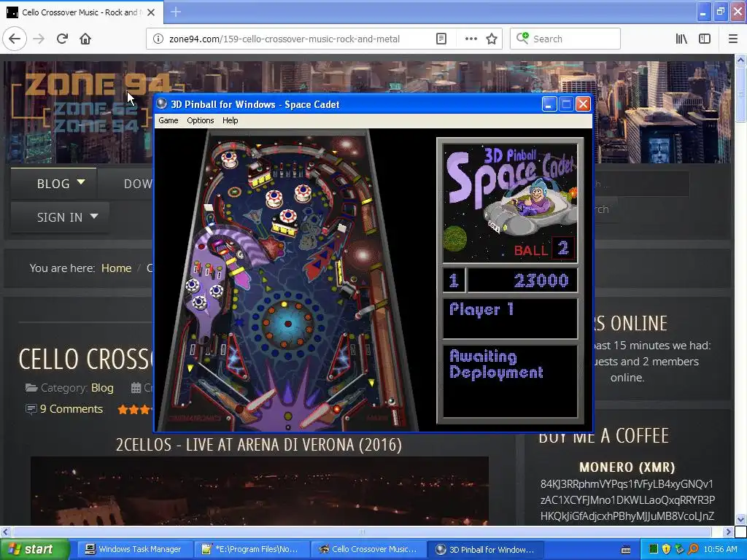747x560 pixels.
Task: Open the Windows start menu
Action: (x=34, y=549)
